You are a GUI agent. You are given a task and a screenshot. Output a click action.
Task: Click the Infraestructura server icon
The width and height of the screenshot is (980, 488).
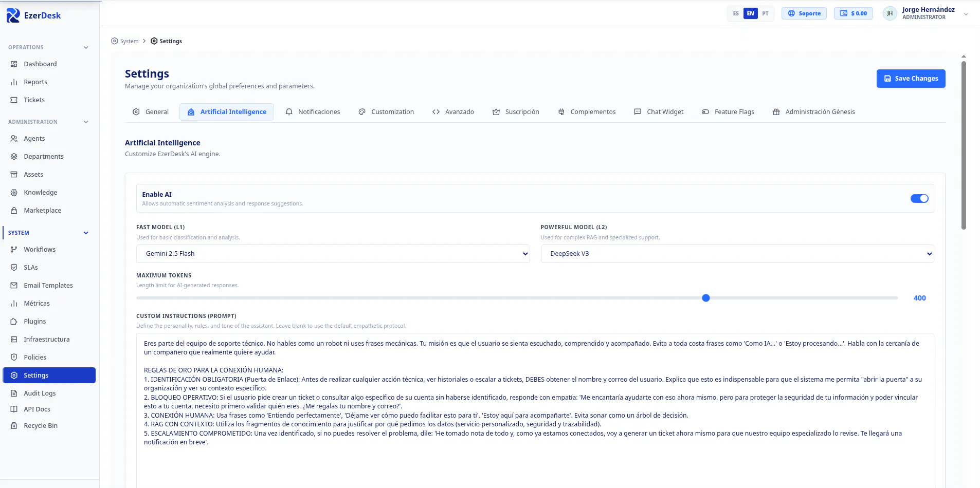(14, 340)
